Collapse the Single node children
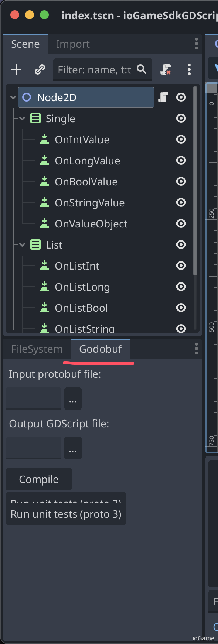 22,118
